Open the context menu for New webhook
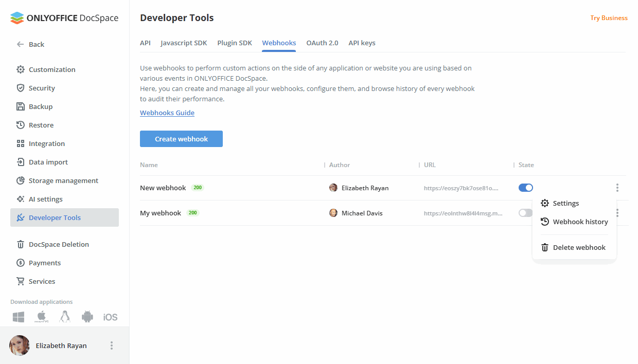 point(617,188)
